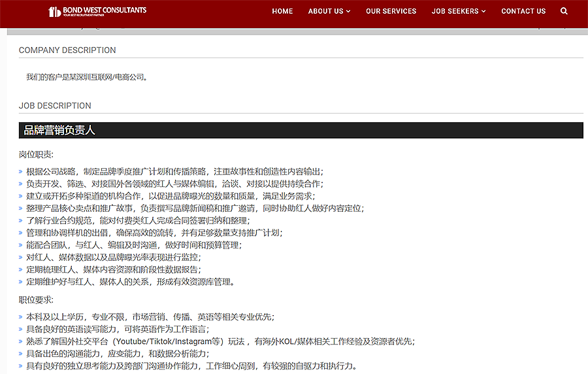Click the line starting with 管理和协调样机的出借
This screenshot has height=374, width=588.
[x=154, y=233]
